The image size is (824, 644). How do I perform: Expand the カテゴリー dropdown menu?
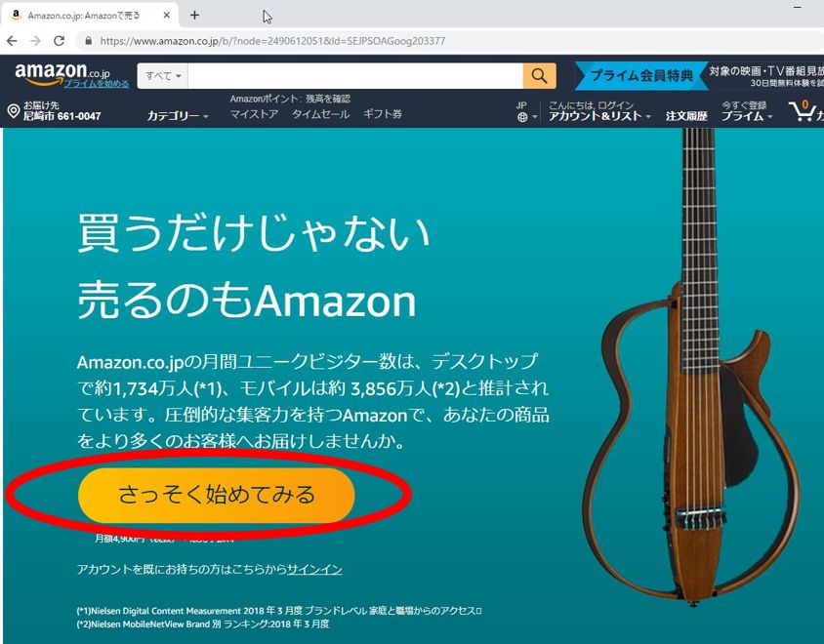(x=178, y=115)
